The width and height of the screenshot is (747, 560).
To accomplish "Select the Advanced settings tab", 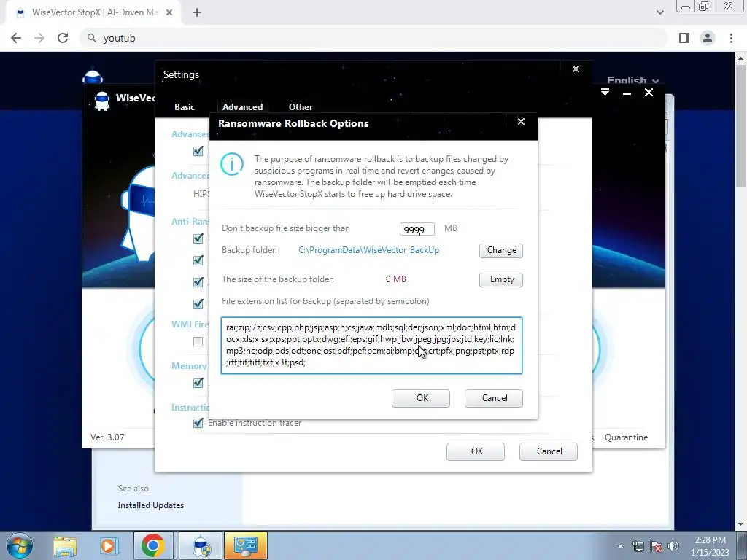I will (x=242, y=107).
